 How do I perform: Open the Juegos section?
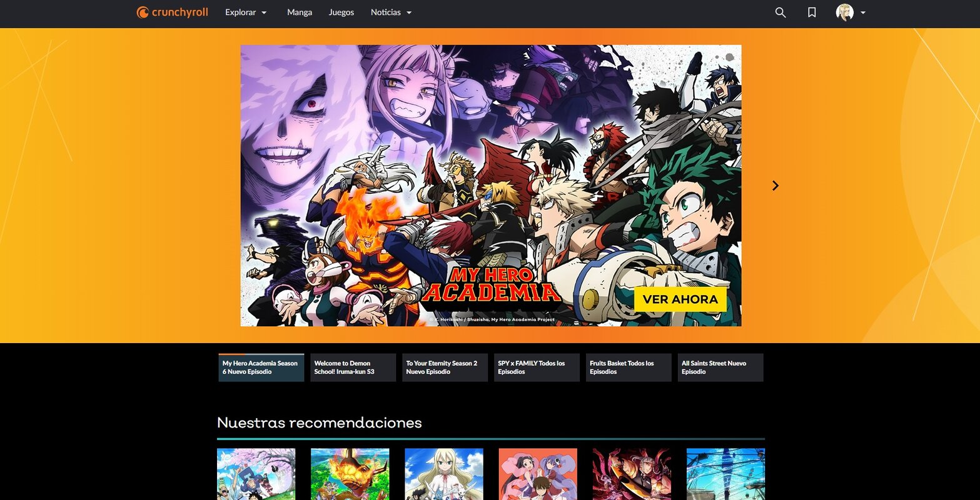[341, 12]
